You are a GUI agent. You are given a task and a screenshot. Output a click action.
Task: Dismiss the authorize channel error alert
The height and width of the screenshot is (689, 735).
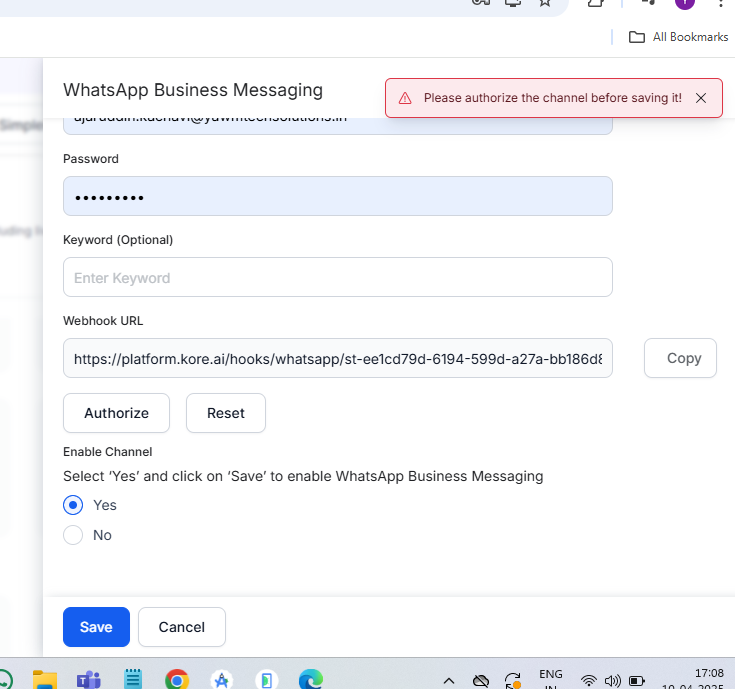click(x=701, y=98)
